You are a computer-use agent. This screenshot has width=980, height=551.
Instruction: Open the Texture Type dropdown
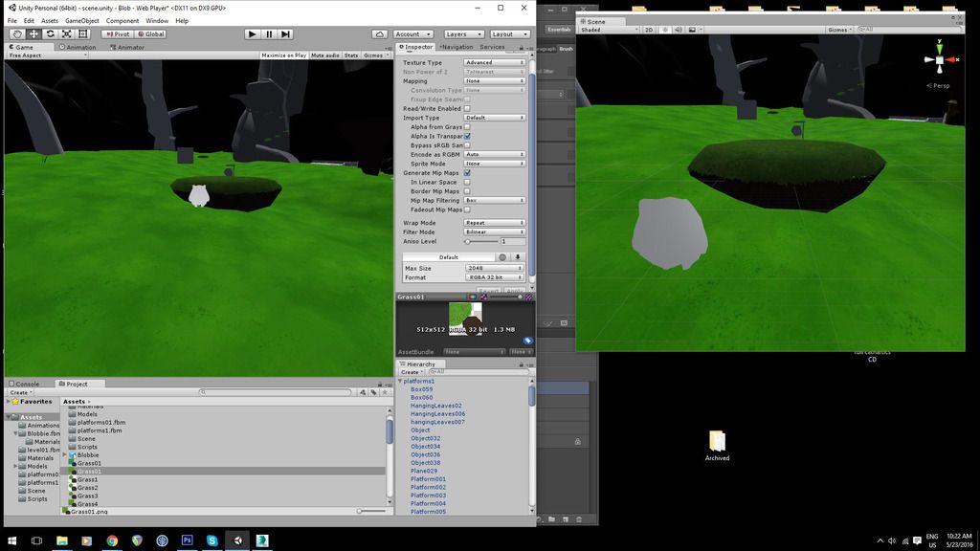[x=494, y=62]
